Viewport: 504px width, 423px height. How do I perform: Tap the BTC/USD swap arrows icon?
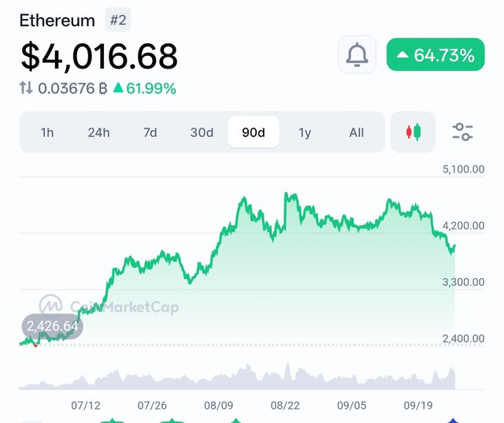pyautogui.click(x=27, y=88)
